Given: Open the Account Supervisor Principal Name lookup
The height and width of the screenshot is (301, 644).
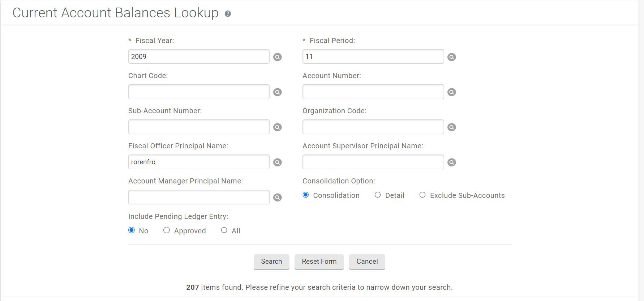Looking at the screenshot, I should click(452, 162).
